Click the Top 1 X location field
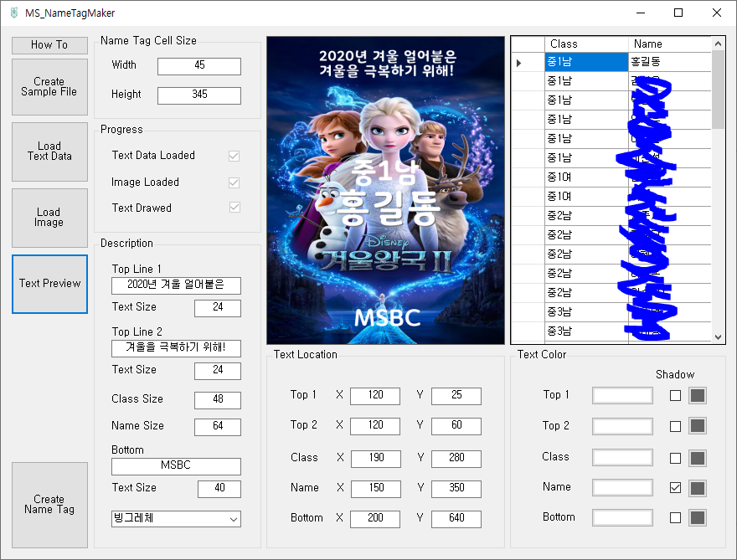Screen dimensions: 737x560 [375, 396]
